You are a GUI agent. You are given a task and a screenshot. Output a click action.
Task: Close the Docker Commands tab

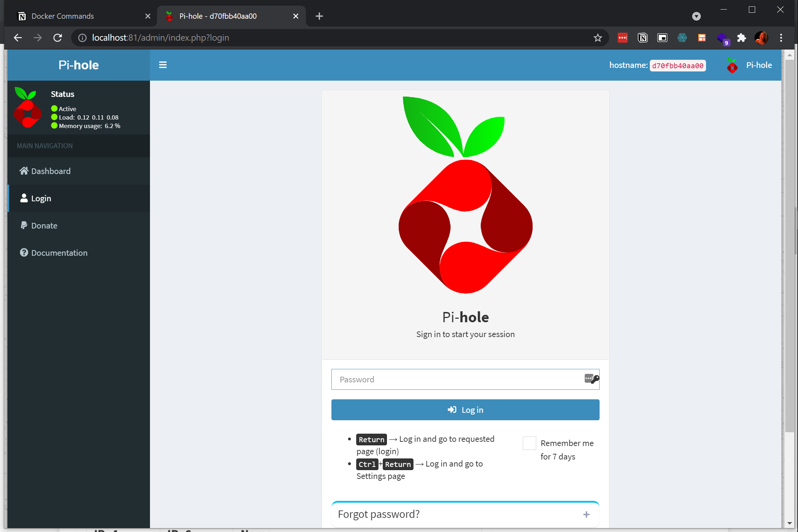tap(148, 16)
